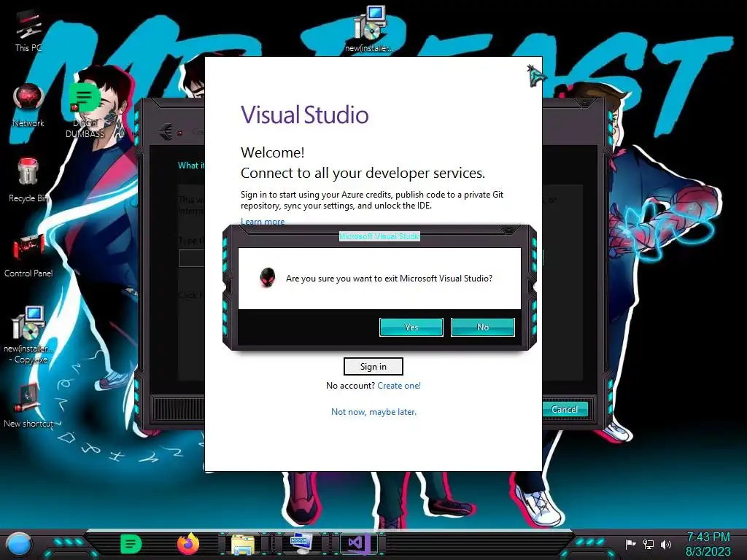Open This PC desktop icon
This screenshot has height=560, width=747.
click(28, 31)
